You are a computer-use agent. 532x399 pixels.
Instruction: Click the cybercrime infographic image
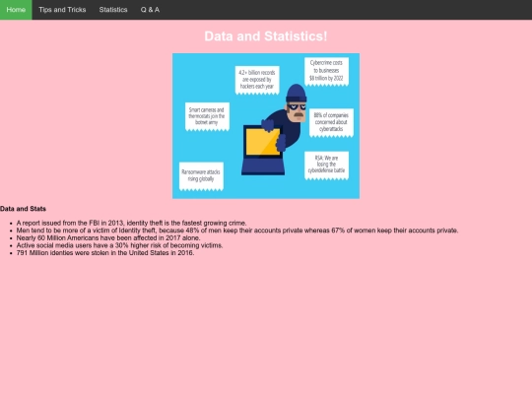266,126
